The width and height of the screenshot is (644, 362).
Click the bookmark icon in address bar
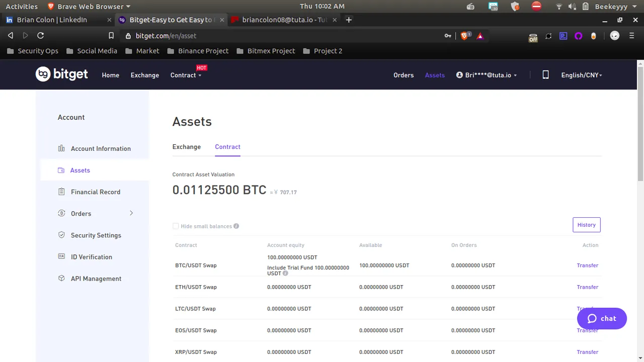coord(112,36)
